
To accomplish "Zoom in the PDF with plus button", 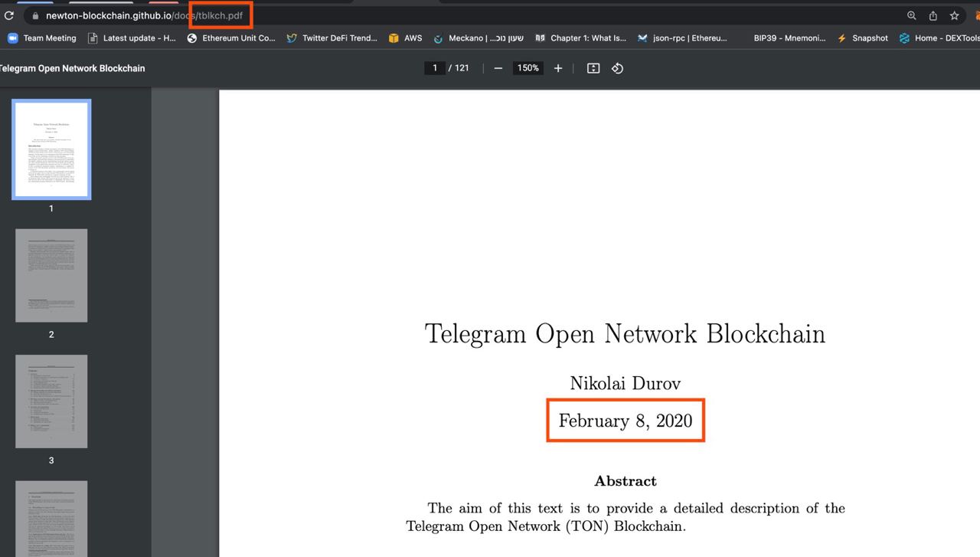I will 558,68.
